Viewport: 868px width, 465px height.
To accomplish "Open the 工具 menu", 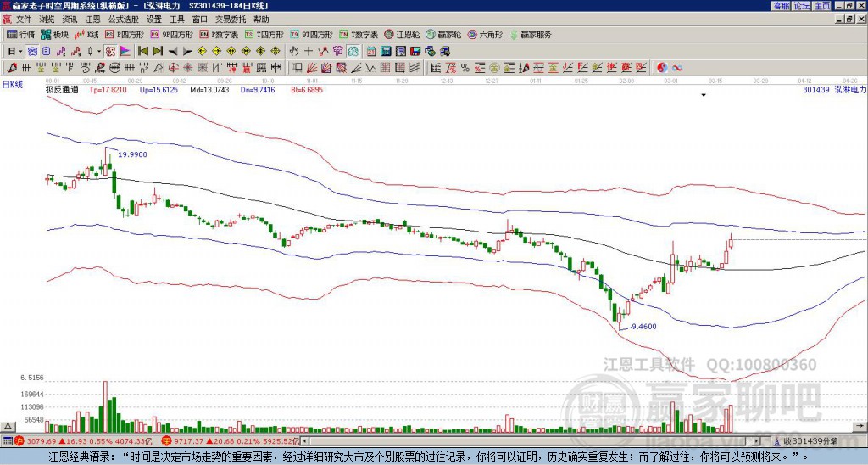I will (x=176, y=20).
